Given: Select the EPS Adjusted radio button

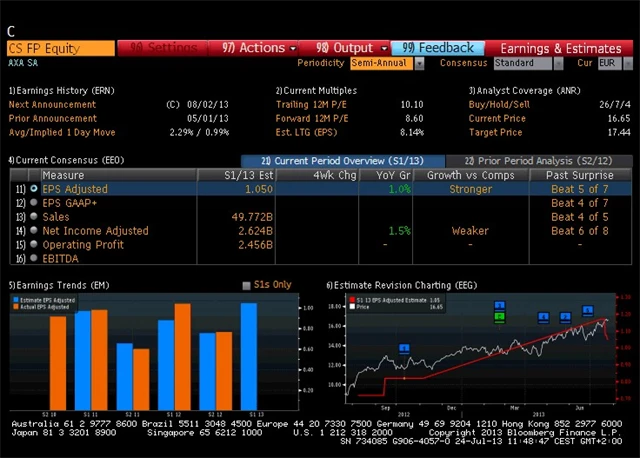Looking at the screenshot, I should point(33,188).
